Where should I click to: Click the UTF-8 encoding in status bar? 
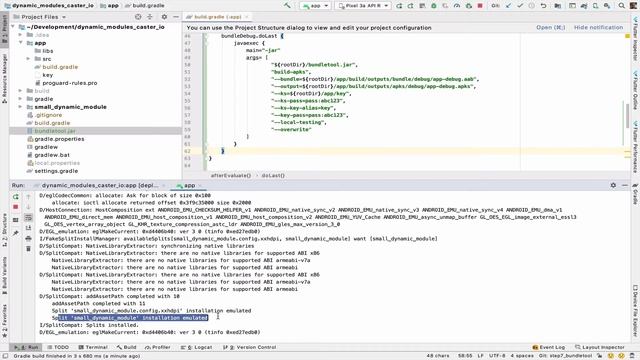pos(497,356)
